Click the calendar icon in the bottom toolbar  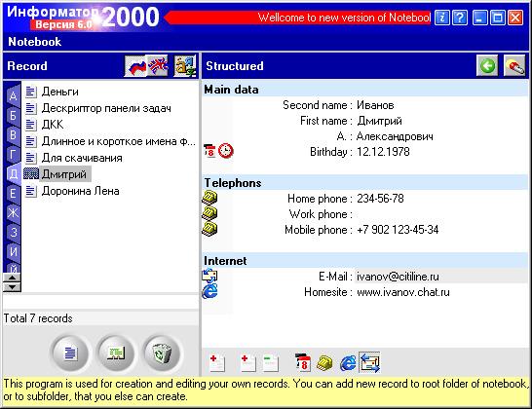point(303,363)
